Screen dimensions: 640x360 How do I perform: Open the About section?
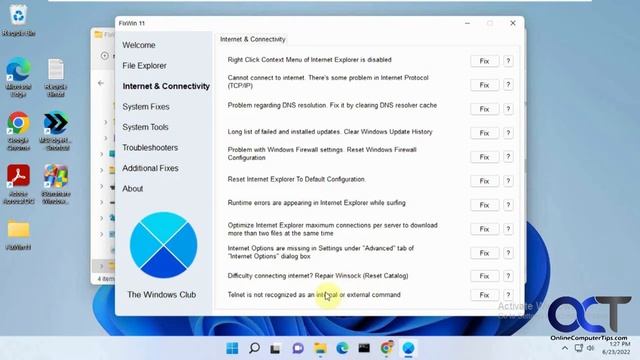pyautogui.click(x=133, y=189)
